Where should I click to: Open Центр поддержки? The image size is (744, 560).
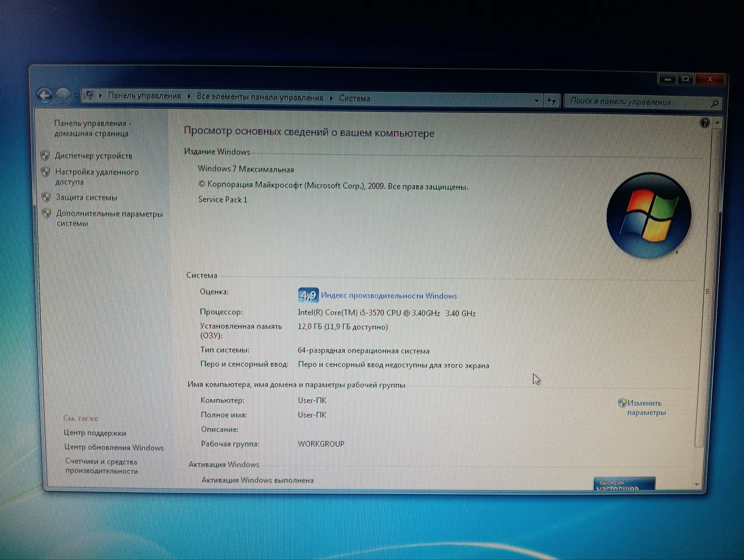pyautogui.click(x=95, y=433)
